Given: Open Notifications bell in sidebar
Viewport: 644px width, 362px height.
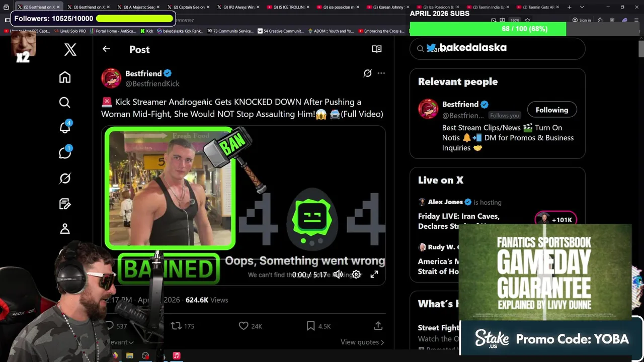Looking at the screenshot, I should [x=65, y=127].
